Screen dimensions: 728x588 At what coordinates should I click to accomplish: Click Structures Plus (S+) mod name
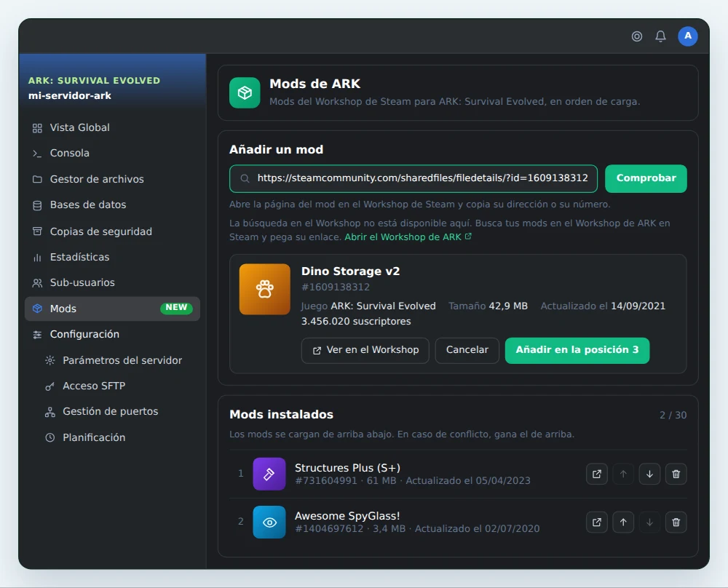(x=347, y=468)
